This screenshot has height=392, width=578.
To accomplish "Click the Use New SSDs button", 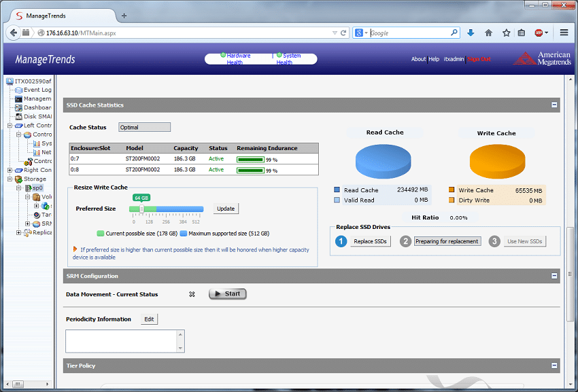I will (524, 241).
